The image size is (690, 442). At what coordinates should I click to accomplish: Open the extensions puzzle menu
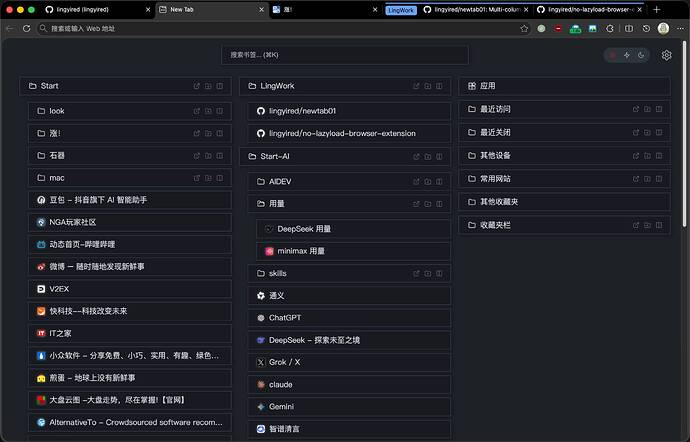[610, 29]
